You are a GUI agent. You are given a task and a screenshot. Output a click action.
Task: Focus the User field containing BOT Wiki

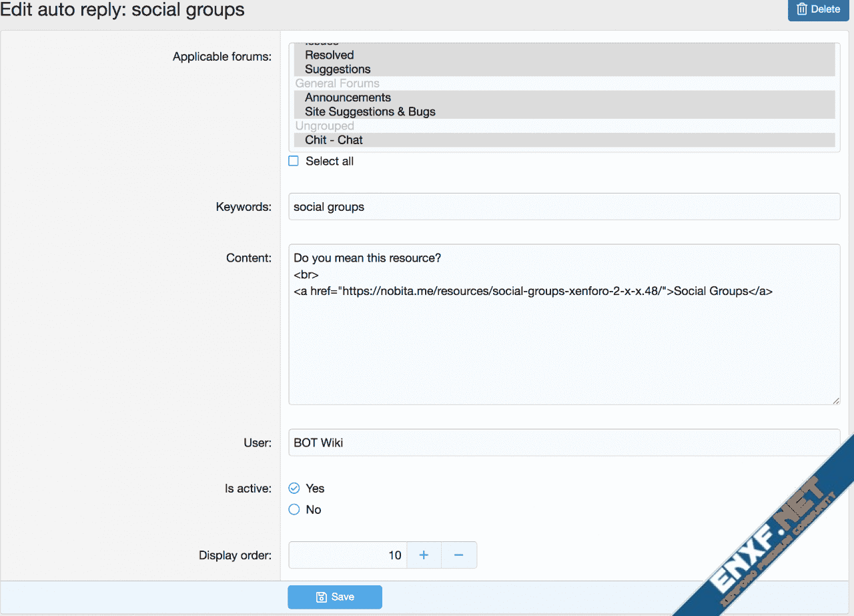[564, 442]
